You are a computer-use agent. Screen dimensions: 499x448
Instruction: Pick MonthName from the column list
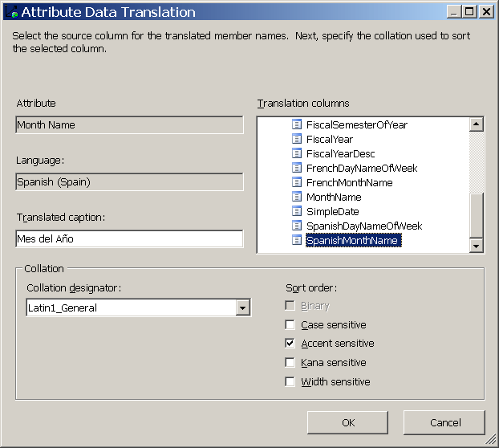click(334, 197)
